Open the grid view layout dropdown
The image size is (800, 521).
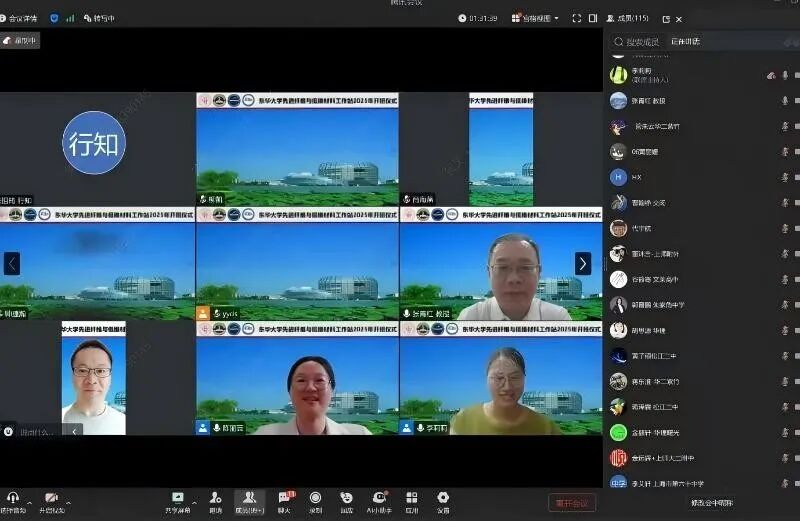(x=535, y=18)
